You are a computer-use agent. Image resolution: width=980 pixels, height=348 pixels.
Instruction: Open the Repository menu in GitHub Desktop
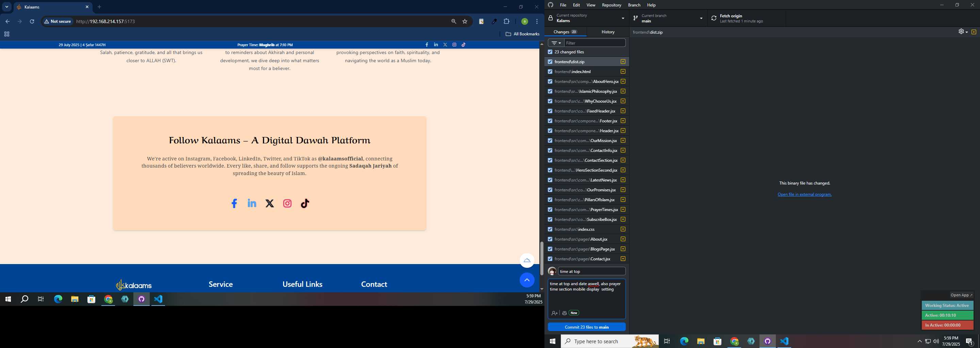coord(611,5)
